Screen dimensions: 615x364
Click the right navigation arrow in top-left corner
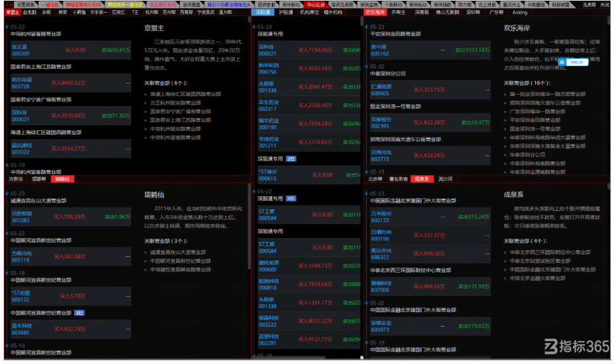pos(11,4)
